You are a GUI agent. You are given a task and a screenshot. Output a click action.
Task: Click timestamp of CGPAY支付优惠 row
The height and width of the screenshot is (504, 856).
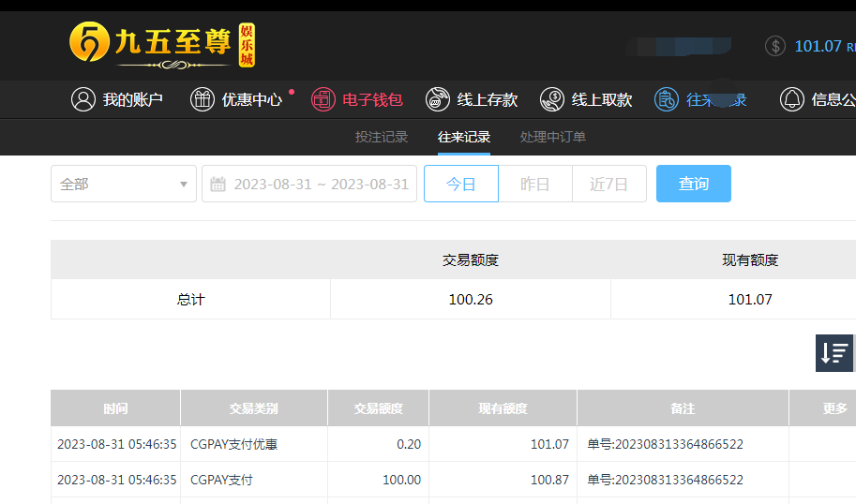tap(117, 444)
